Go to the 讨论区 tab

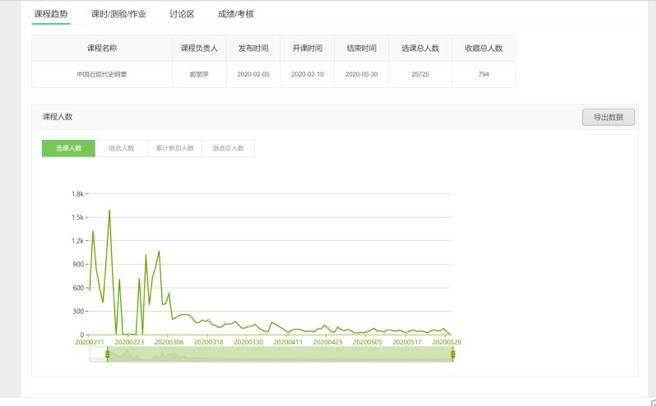pos(182,14)
